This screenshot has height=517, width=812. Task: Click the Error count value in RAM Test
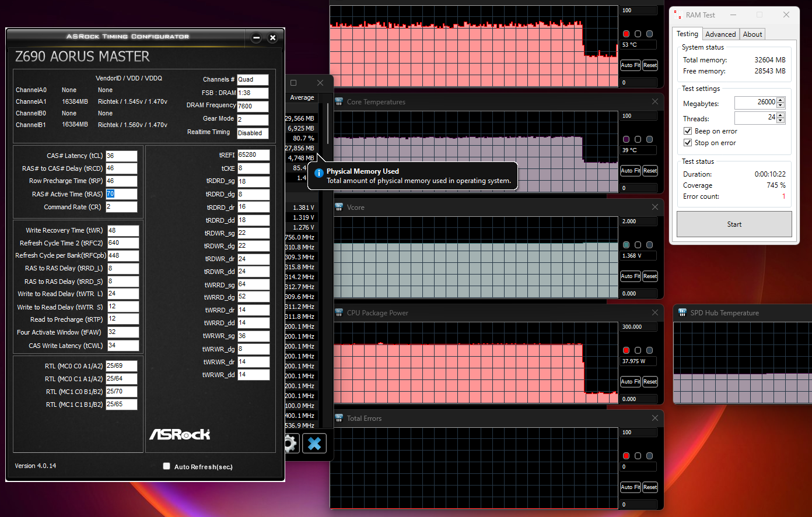[x=783, y=196]
